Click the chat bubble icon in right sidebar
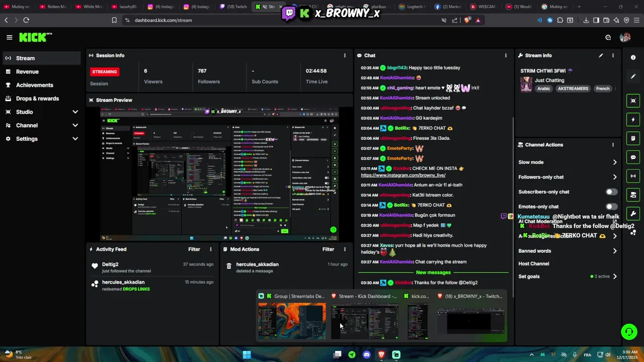The width and height of the screenshot is (644, 362). click(633, 157)
